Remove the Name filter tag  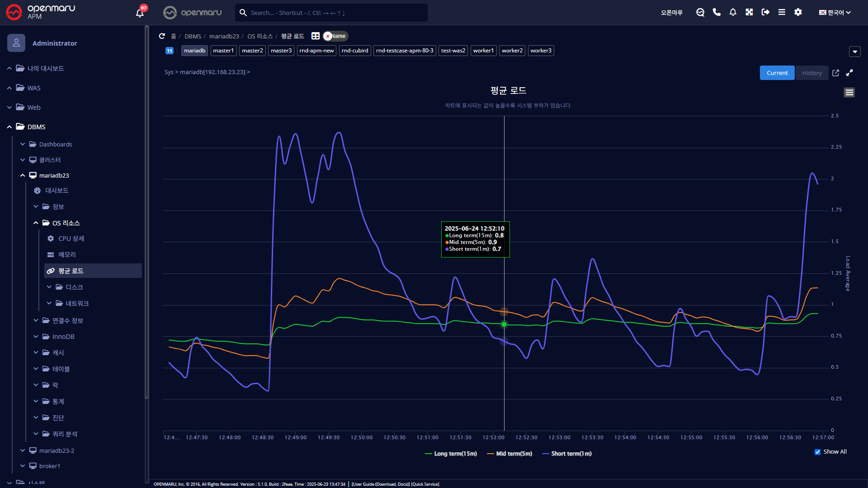(328, 36)
